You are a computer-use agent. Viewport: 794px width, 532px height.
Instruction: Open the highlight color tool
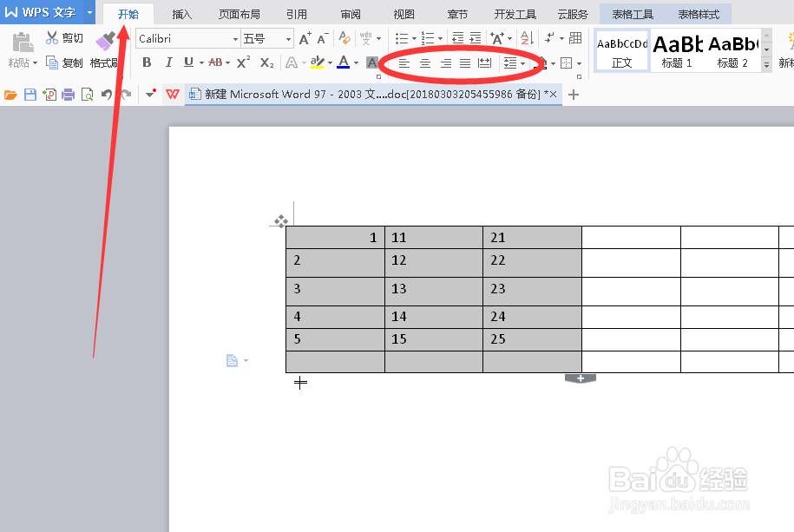click(x=318, y=62)
